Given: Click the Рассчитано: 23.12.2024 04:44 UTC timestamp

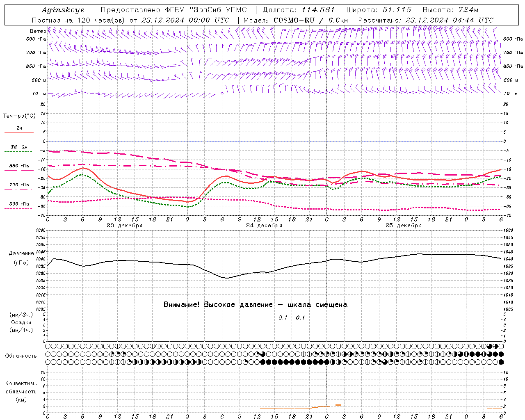Looking at the screenshot, I should (426, 20).
